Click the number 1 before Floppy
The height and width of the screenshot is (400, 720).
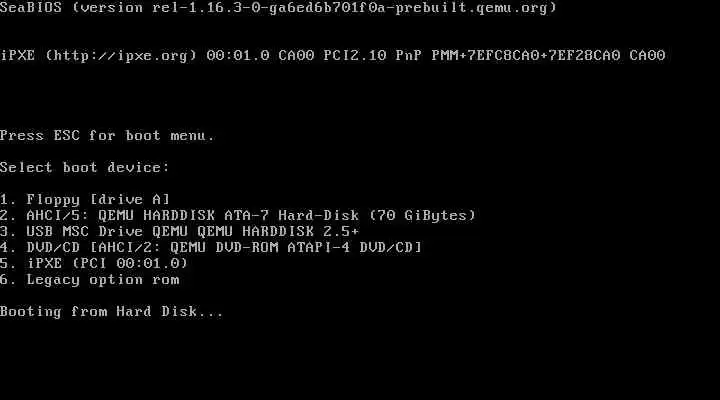[4, 200]
